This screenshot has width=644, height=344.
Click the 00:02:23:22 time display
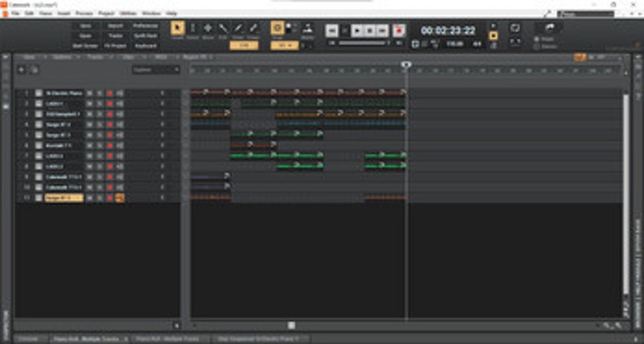click(448, 31)
